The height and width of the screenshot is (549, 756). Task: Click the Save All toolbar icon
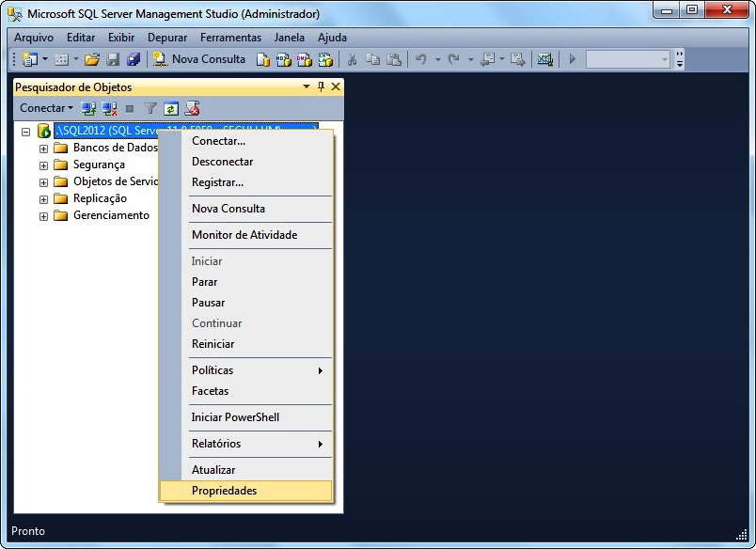133,59
